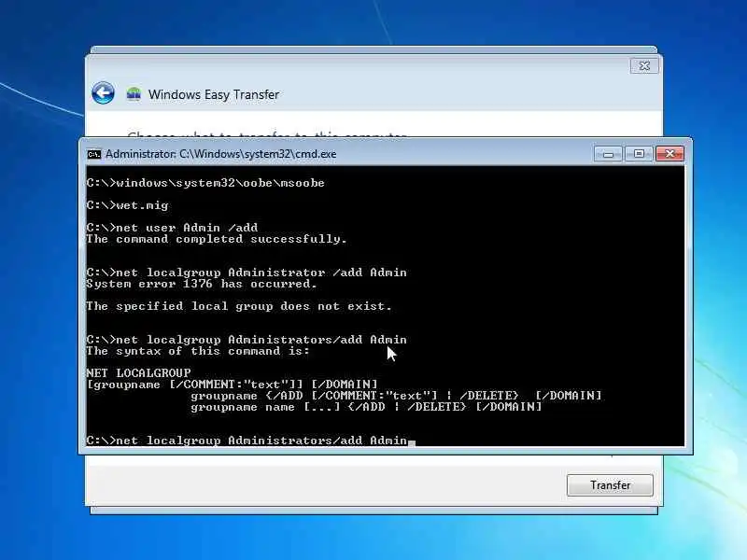This screenshot has width=747, height=560.
Task: Click the current command prompt input line
Action: pos(251,441)
